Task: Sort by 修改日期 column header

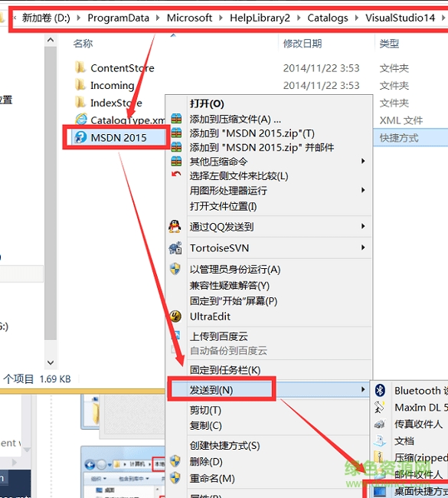Action: [302, 43]
